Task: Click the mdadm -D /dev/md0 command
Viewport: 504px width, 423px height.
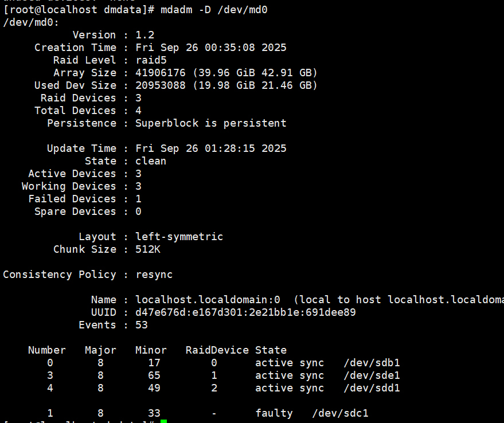Action: click(x=214, y=10)
